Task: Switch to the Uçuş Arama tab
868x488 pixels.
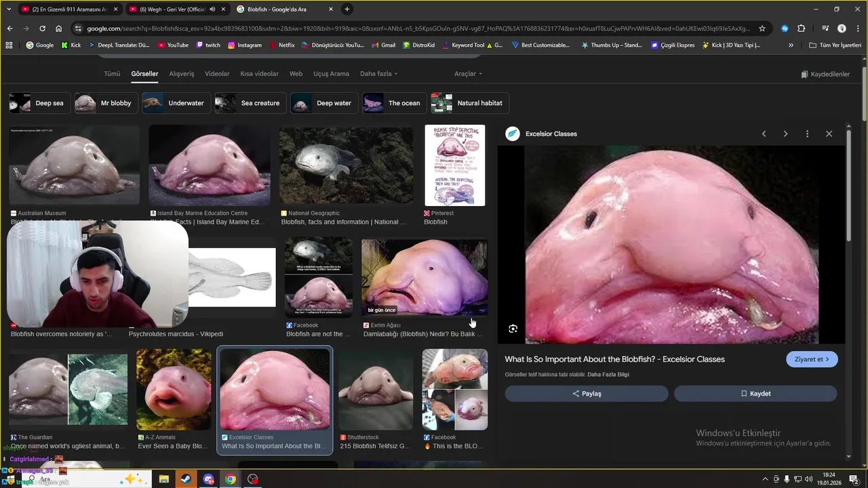Action: (x=331, y=73)
